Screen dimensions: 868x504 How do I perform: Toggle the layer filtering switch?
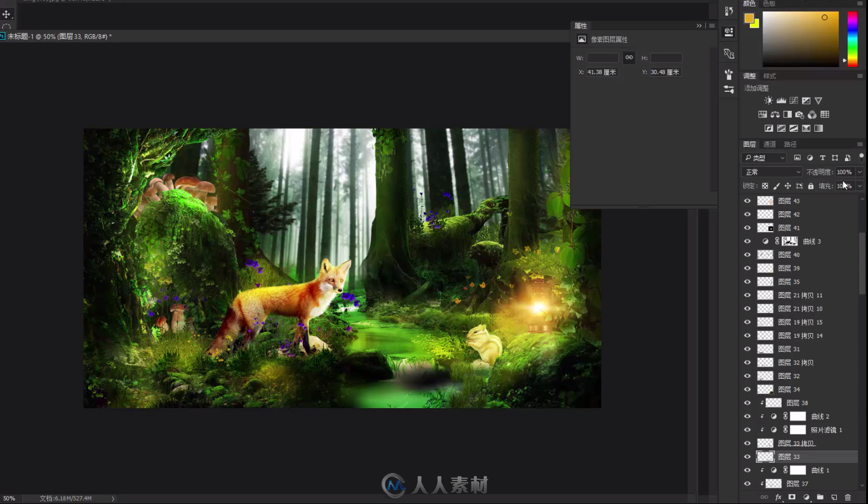click(x=861, y=157)
